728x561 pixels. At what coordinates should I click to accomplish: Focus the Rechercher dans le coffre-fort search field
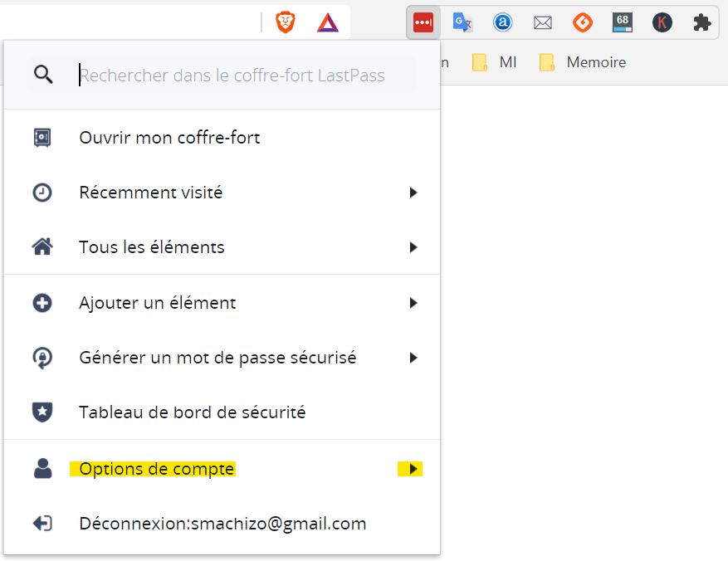(222, 75)
